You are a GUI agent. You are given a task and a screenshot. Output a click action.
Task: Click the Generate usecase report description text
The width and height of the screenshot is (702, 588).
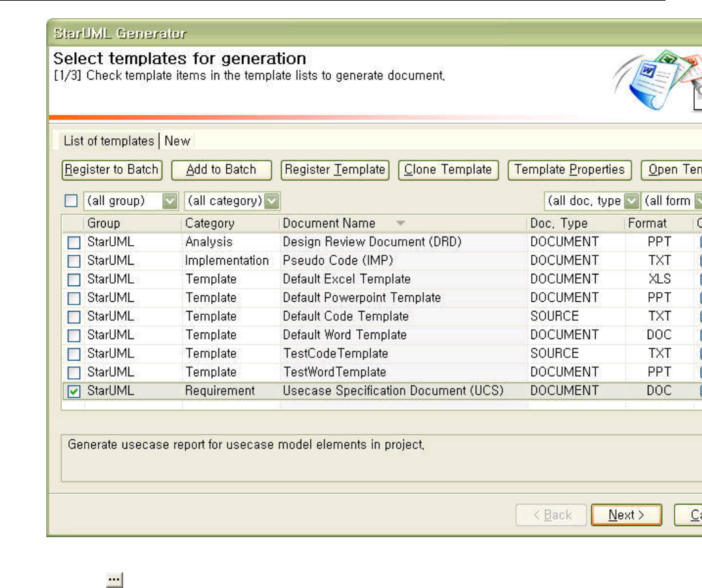coord(246,445)
